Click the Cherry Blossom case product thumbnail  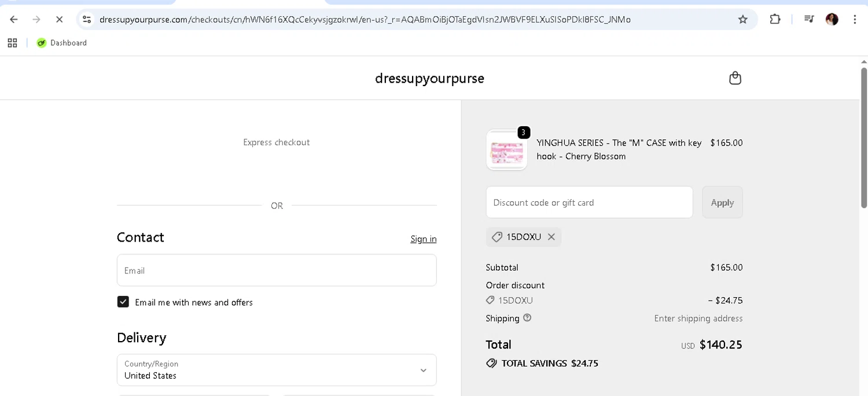pos(506,150)
